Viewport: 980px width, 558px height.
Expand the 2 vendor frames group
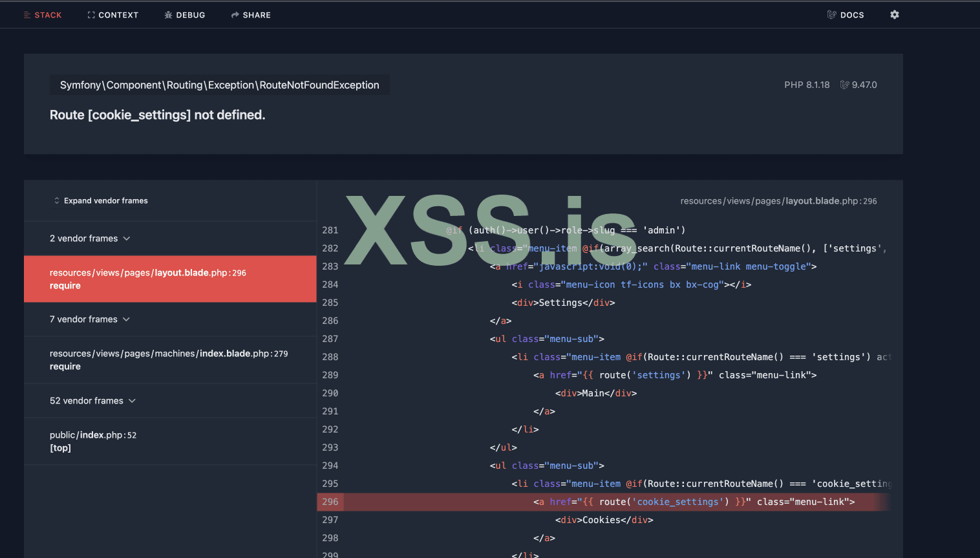(x=90, y=239)
